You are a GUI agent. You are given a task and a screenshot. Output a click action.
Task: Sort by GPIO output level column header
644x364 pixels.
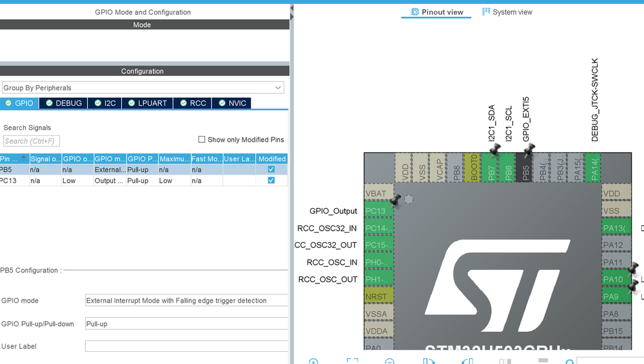pyautogui.click(x=77, y=159)
